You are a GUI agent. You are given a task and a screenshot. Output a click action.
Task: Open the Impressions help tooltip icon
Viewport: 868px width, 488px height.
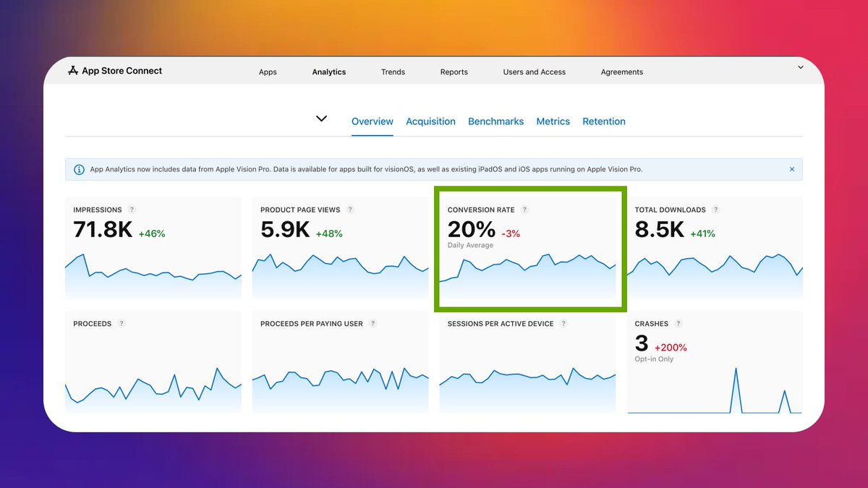tap(132, 209)
